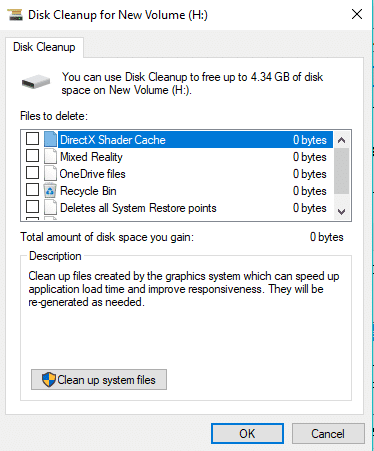Click the drive icon beside the cleanup message
The width and height of the screenshot is (374, 451).
click(36, 82)
